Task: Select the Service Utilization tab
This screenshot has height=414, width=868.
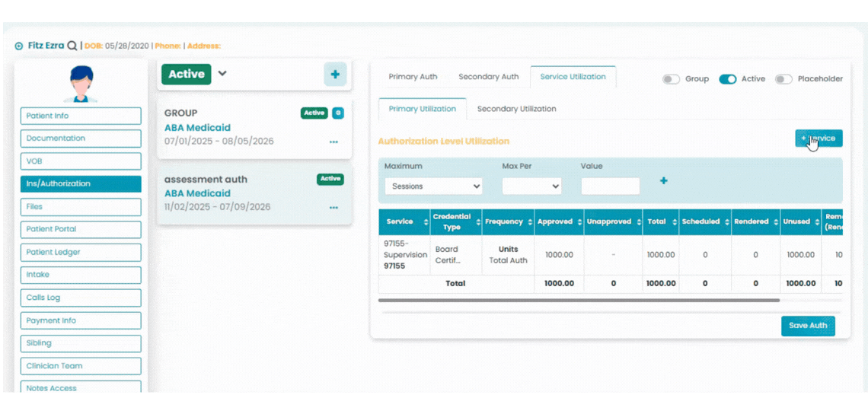Action: pyautogui.click(x=573, y=77)
